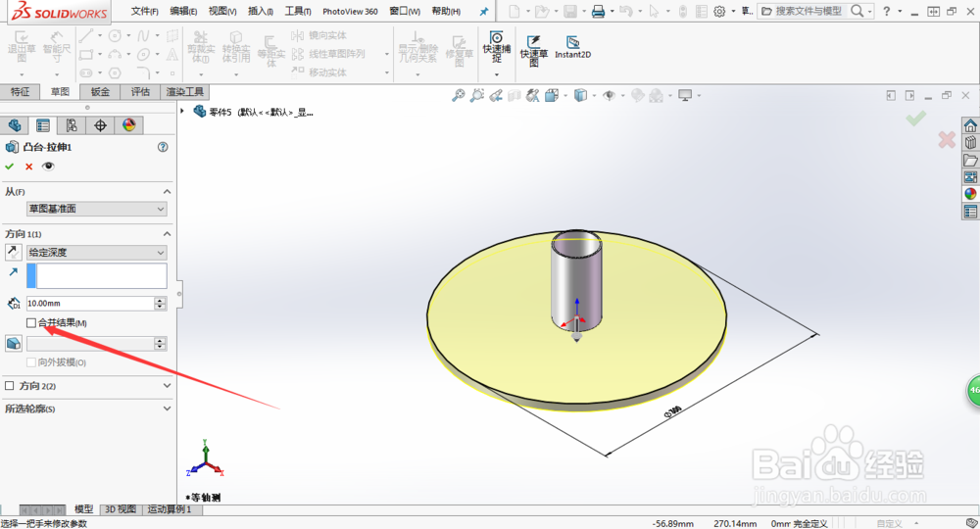Image resolution: width=980 pixels, height=529 pixels.
Task: Enable the Merge result (合并结果) checkbox
Action: 31,323
